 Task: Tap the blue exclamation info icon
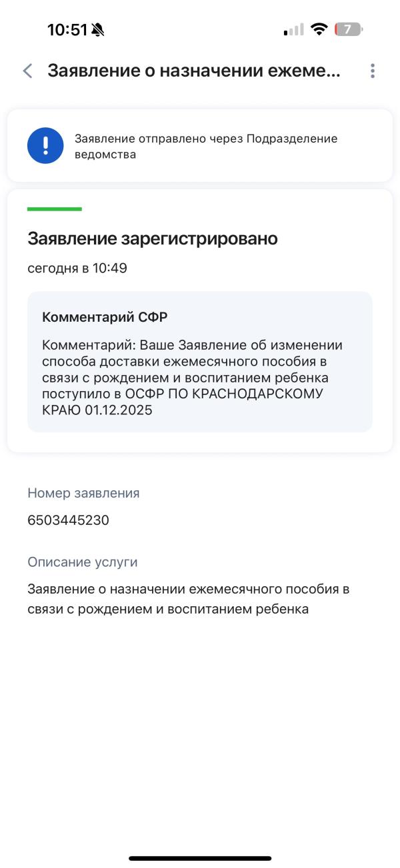tap(45, 145)
